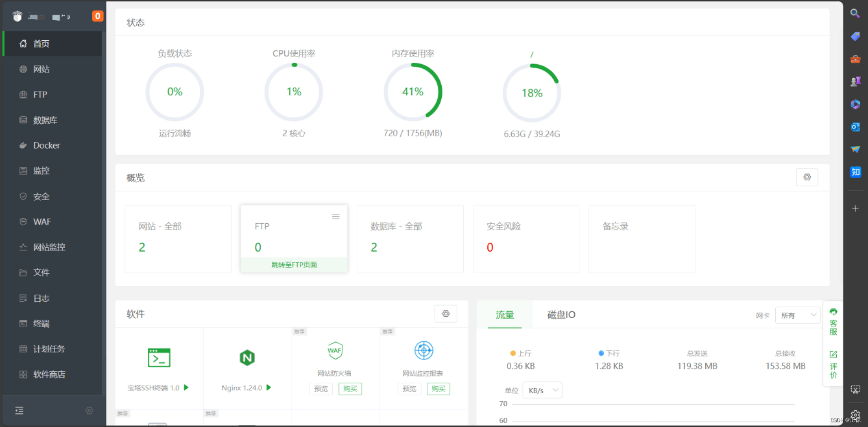This screenshot has height=427, width=868.
Task: Open the Baota SSH terminal icon
Action: tap(159, 358)
